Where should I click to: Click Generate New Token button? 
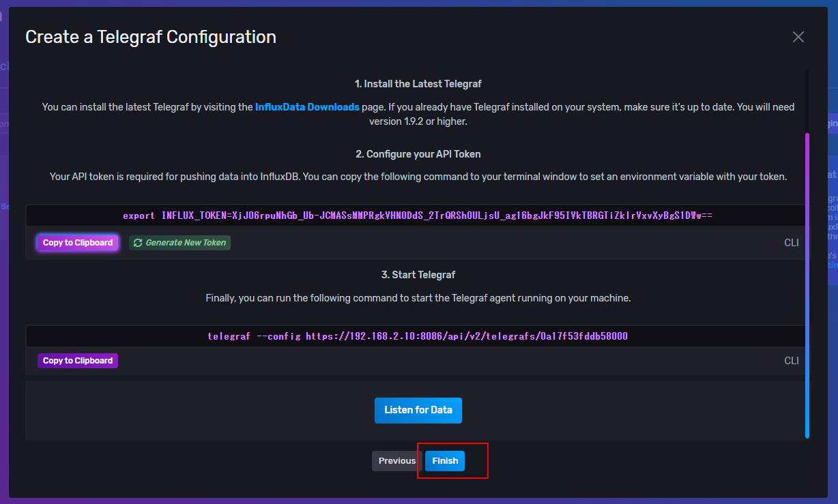(x=180, y=243)
